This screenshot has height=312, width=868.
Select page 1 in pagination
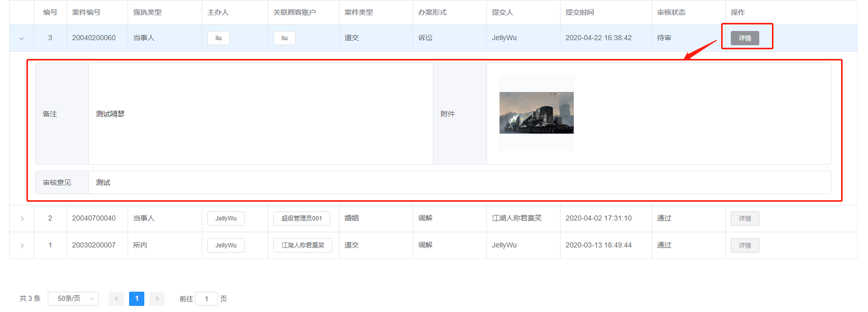click(x=137, y=299)
